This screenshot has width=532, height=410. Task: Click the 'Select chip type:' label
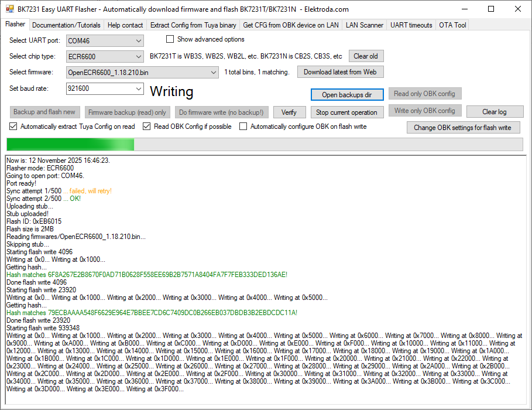click(x=32, y=56)
